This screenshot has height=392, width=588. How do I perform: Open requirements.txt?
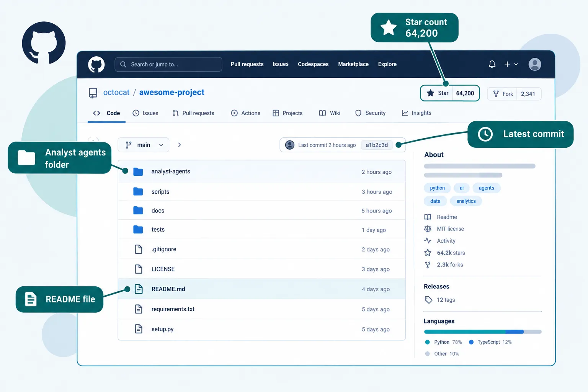(x=173, y=309)
